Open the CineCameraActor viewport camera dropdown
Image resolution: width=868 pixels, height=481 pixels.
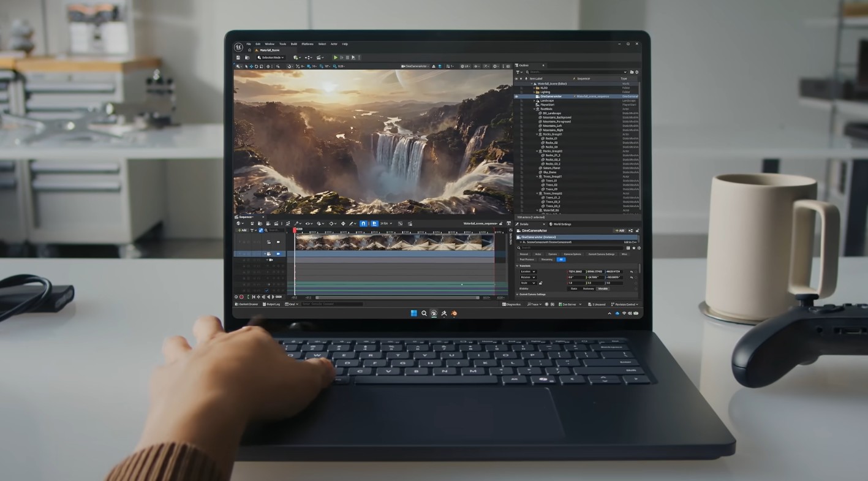(416, 66)
